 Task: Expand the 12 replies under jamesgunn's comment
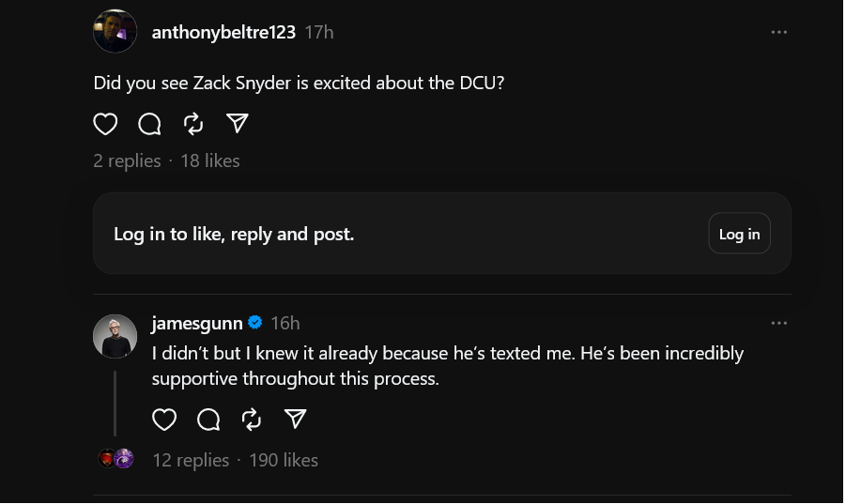[x=191, y=460]
